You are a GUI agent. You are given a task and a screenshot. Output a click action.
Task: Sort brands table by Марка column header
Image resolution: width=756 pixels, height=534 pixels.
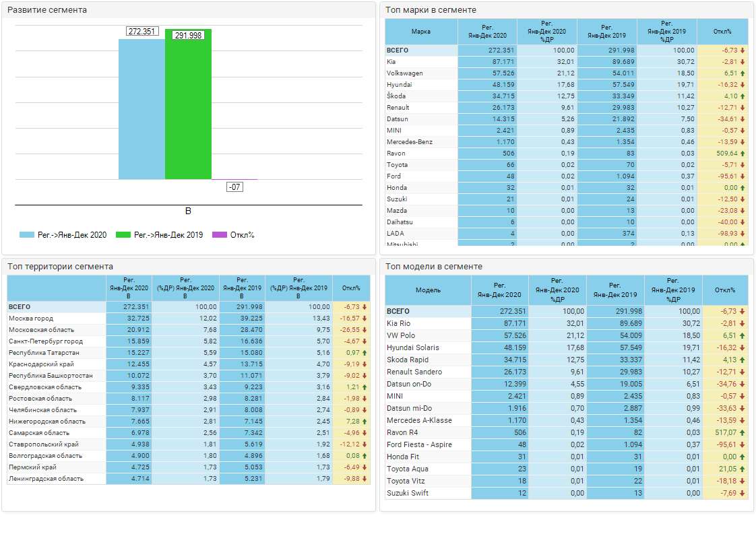pos(421,32)
